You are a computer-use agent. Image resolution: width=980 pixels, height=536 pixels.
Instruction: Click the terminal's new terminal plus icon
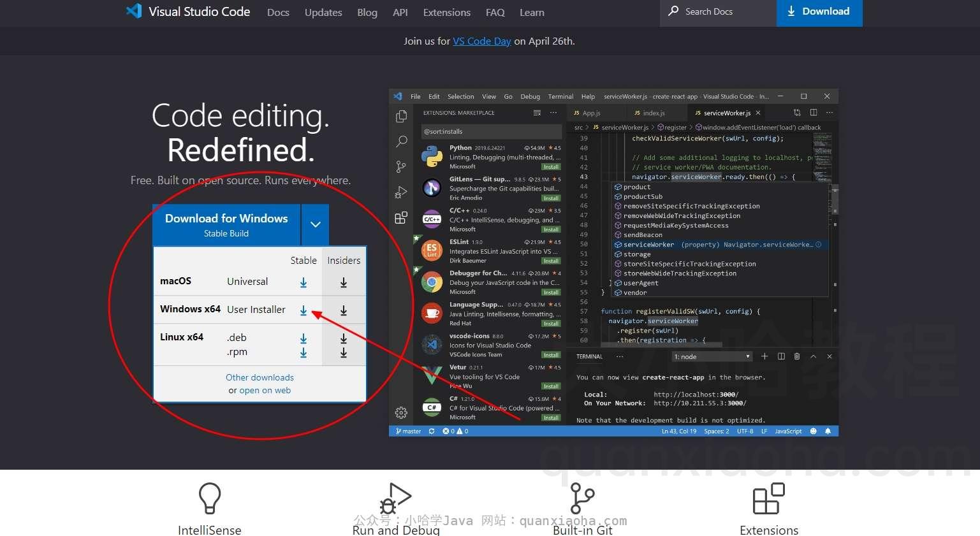pyautogui.click(x=764, y=356)
